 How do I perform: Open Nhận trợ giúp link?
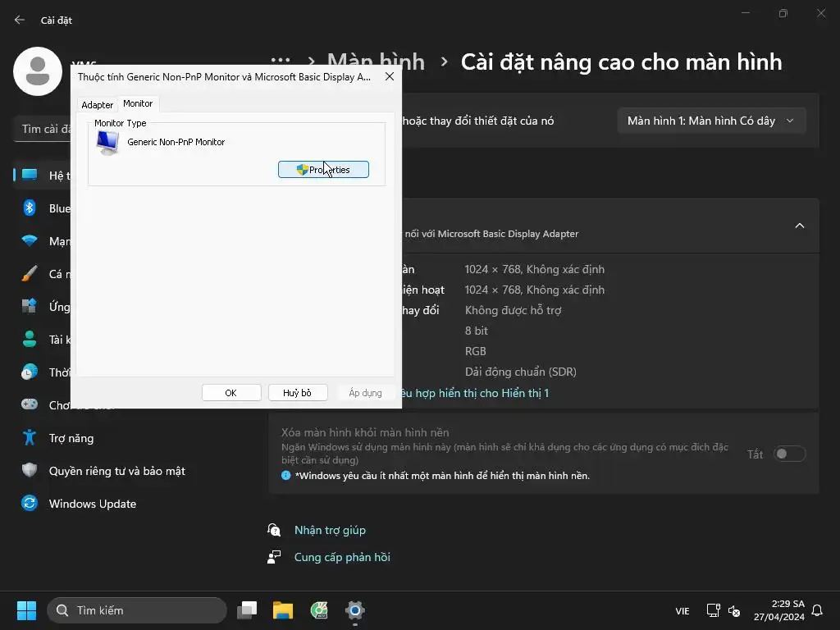[330, 530]
